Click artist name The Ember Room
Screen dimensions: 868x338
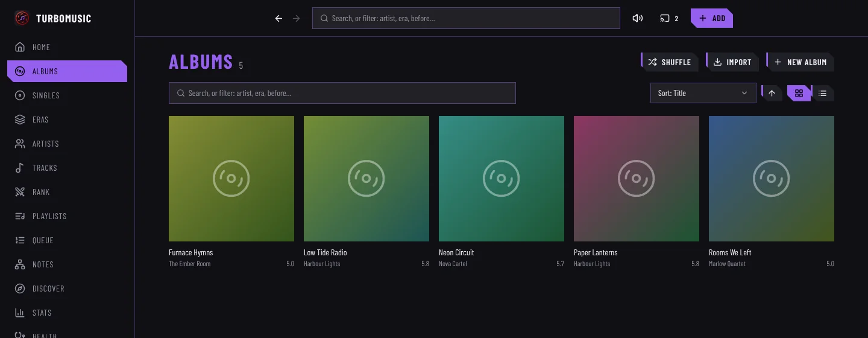tap(190, 264)
